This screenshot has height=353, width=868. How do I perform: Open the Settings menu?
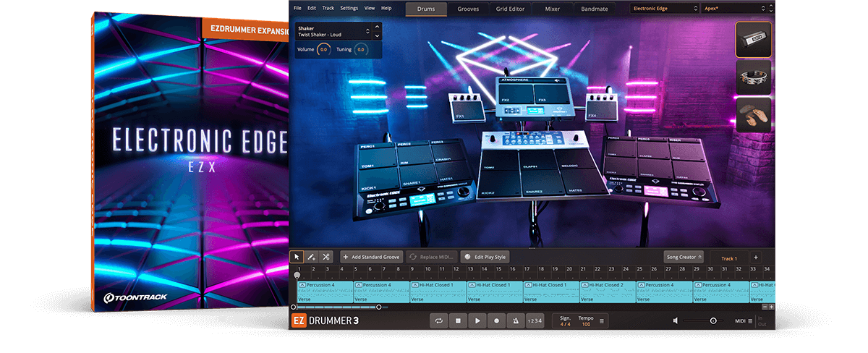349,8
